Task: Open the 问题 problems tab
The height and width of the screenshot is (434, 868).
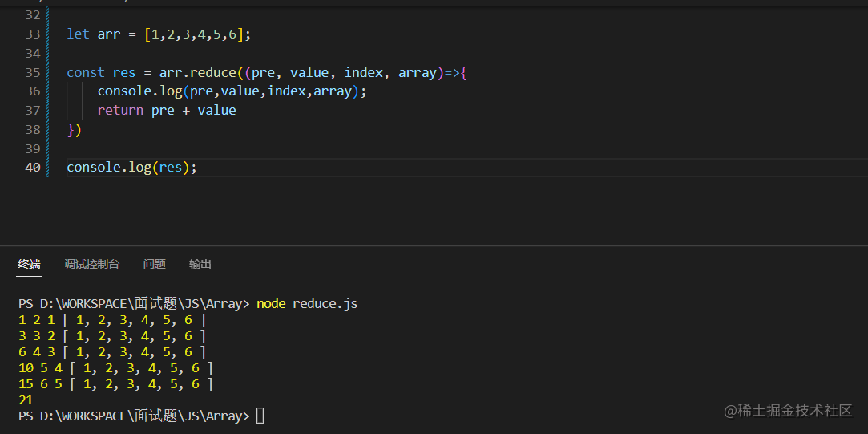Action: click(155, 265)
